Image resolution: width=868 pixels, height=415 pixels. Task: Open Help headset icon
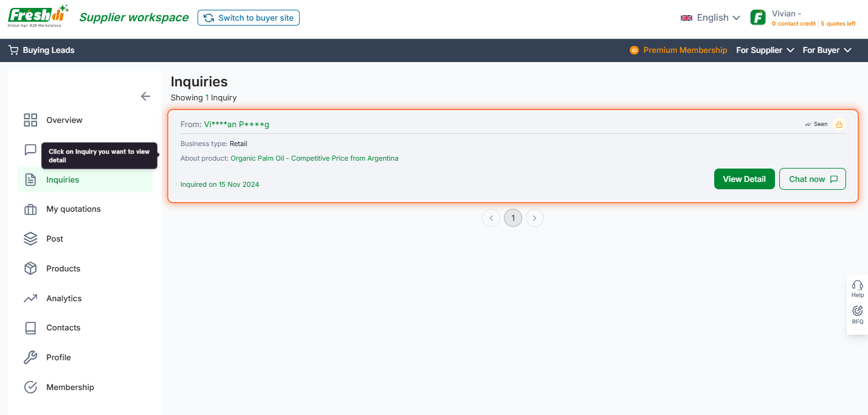click(857, 285)
